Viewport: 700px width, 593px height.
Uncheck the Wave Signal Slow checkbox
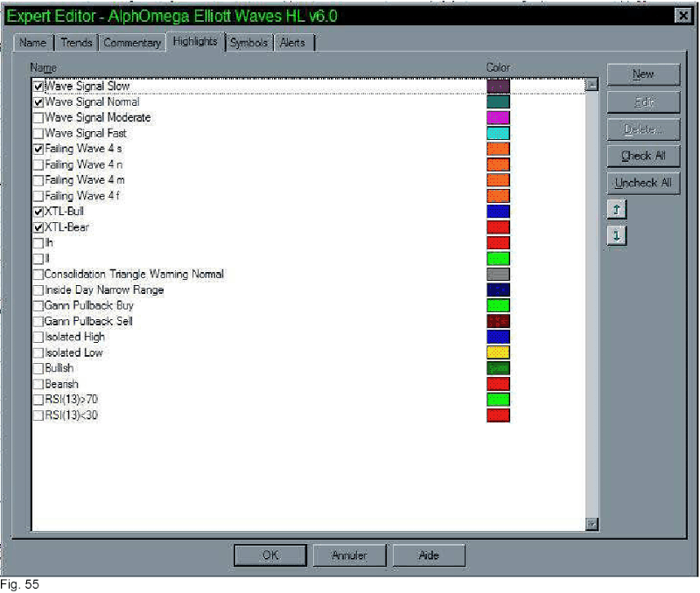pos(38,87)
